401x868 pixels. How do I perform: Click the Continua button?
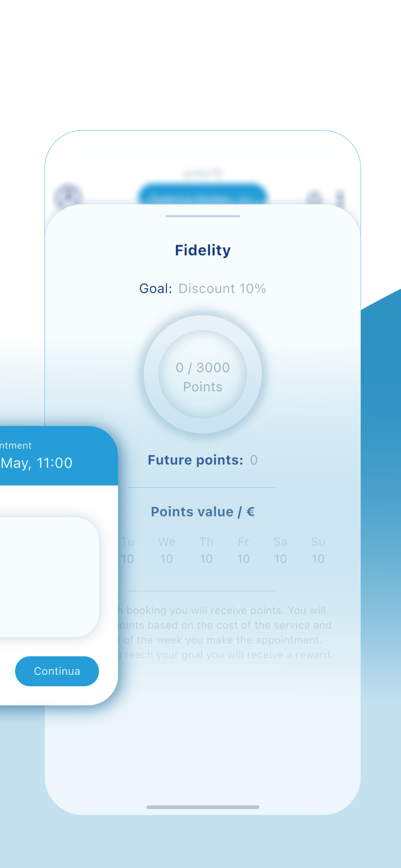(x=57, y=671)
